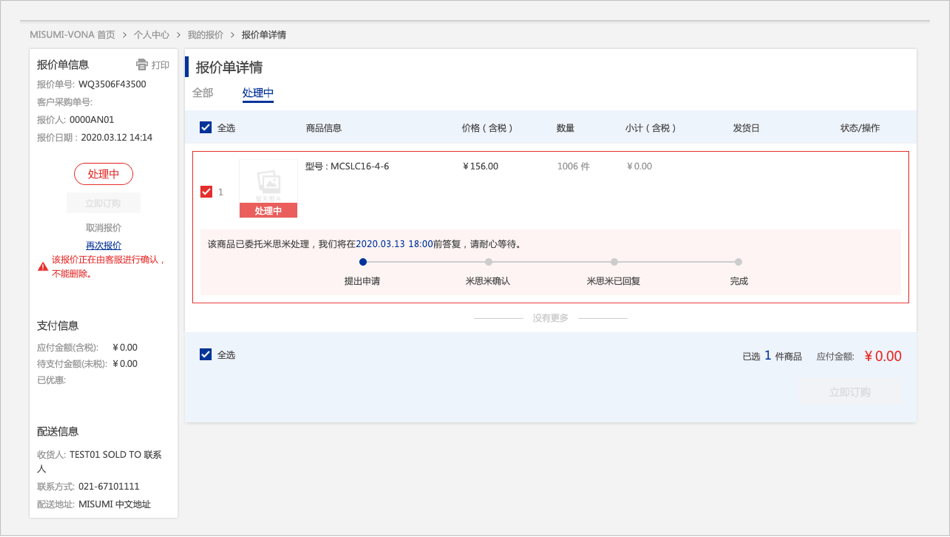Select the 处理中 tab

(x=257, y=93)
